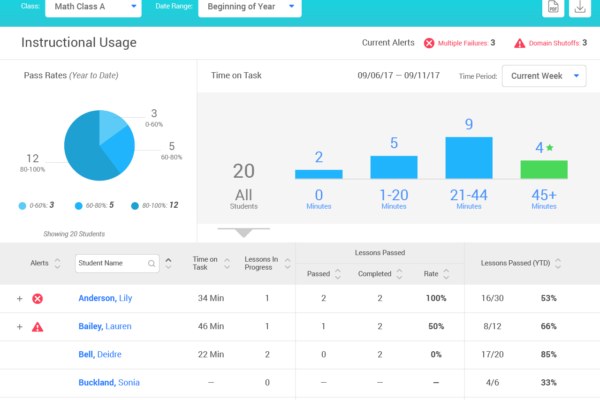
Task: Click Bailey's 46 Min time value
Action: [211, 326]
